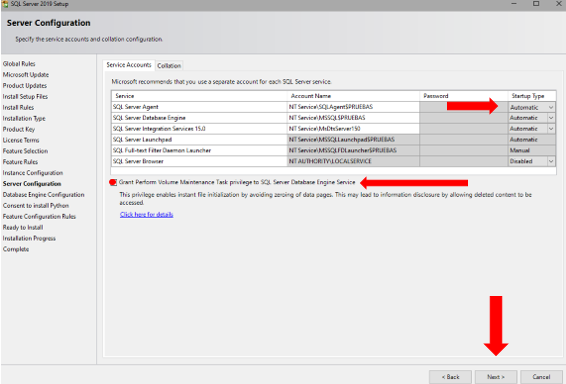Select account name NT Service\SQLAgent$PRUEBAS
This screenshot has height=384, width=566.
click(x=353, y=107)
